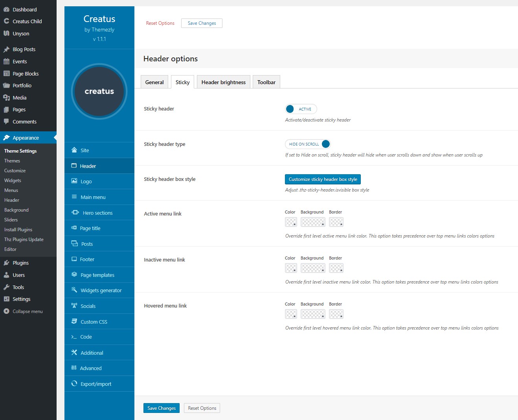Click Customize sticky header box style button
This screenshot has width=518, height=420.
click(x=323, y=179)
